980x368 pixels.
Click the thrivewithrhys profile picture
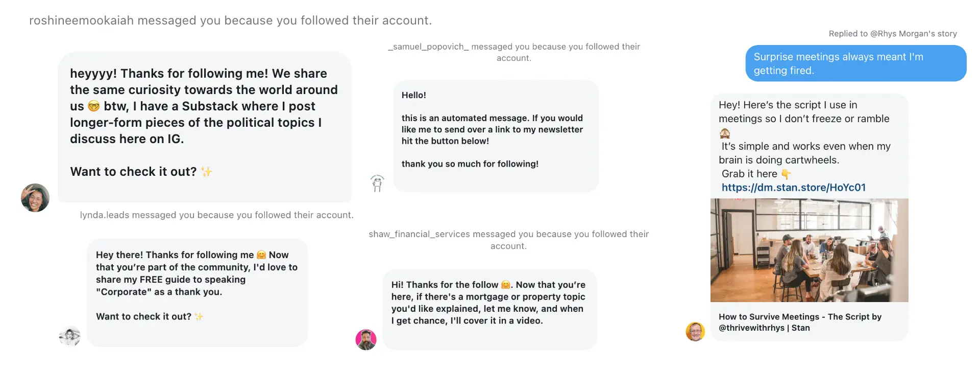(x=695, y=331)
